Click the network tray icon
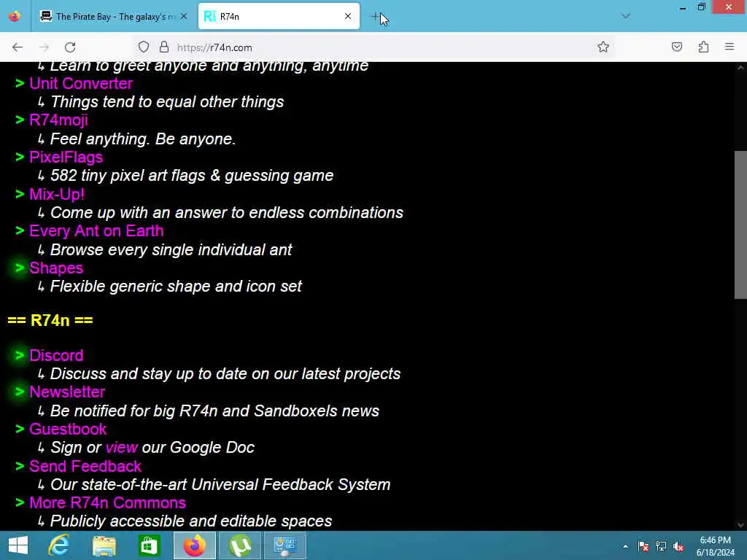 tap(661, 546)
